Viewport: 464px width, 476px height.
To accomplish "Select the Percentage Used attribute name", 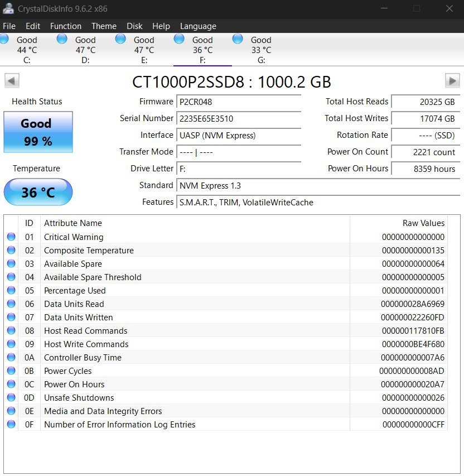I will (x=75, y=291).
